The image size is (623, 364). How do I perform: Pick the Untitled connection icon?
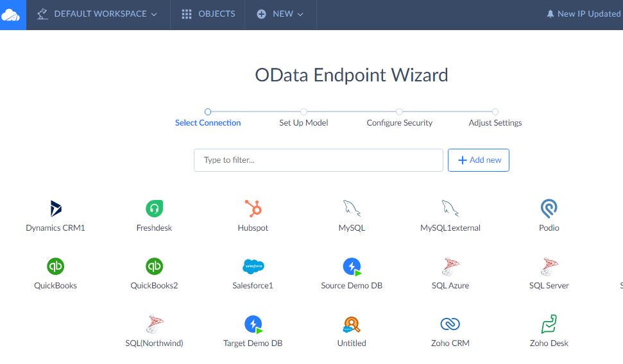pos(352,324)
